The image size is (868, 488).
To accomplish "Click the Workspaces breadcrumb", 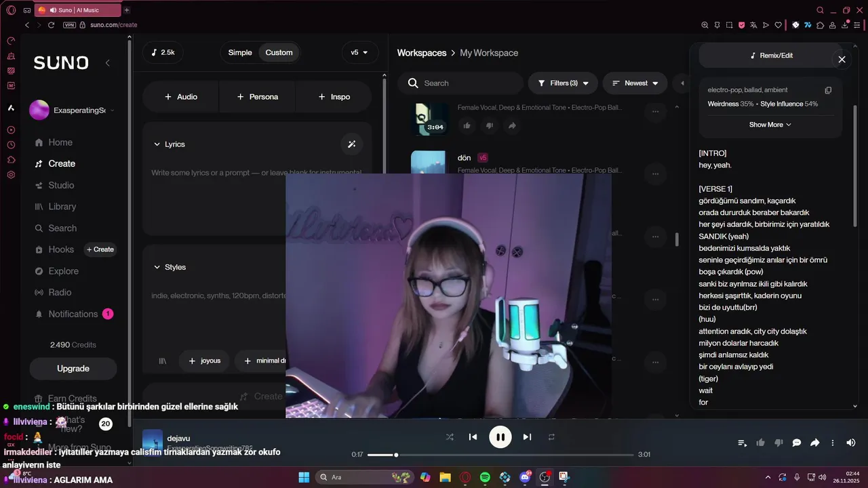I will click(422, 53).
